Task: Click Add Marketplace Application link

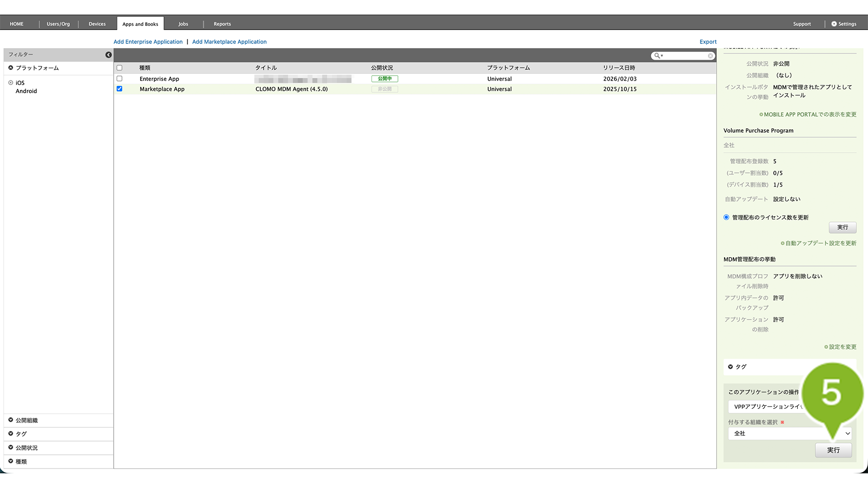Action: [229, 42]
